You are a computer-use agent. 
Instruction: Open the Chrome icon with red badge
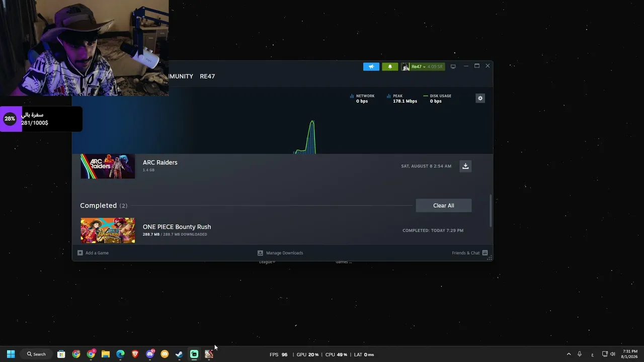click(91, 354)
